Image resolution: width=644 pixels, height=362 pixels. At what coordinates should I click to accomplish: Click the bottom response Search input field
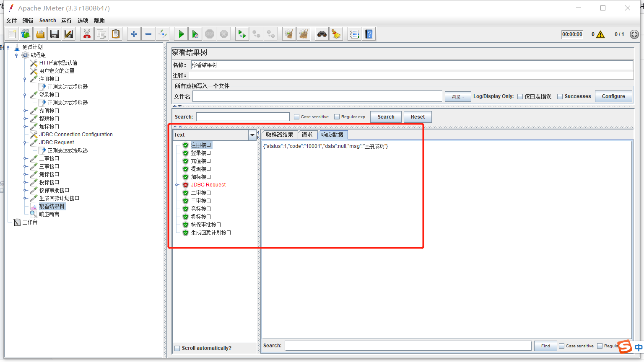(408, 346)
